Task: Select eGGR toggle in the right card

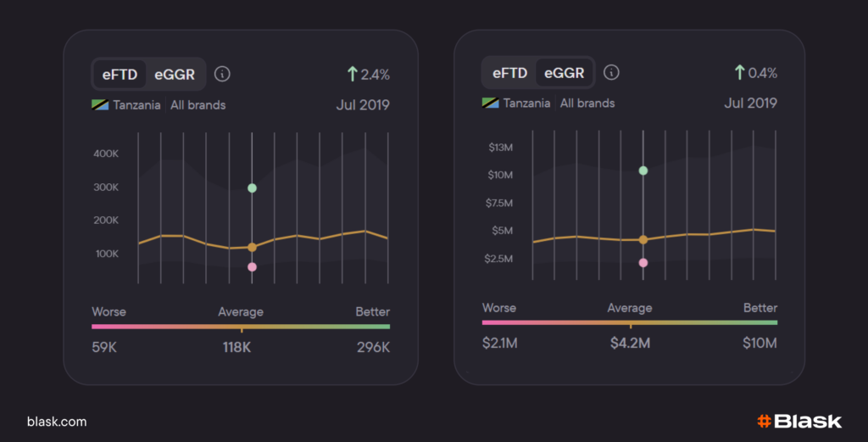Action: coord(564,72)
